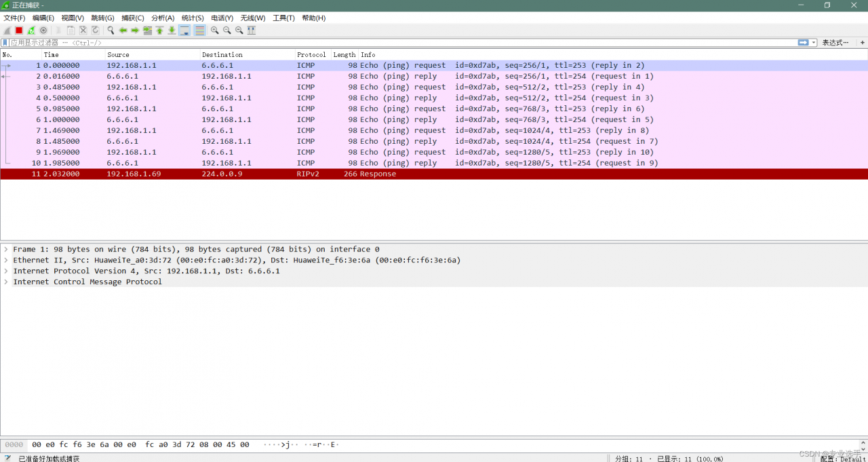Open display filter history dropdown
Viewport: 868px width, 462px height.
[814, 43]
